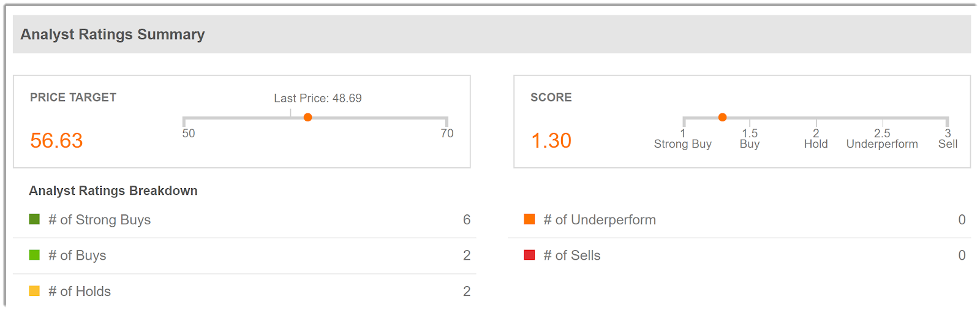Select the '# of Strong Buys' row label
Image resolution: width=980 pixels, height=310 pixels.
(x=100, y=220)
